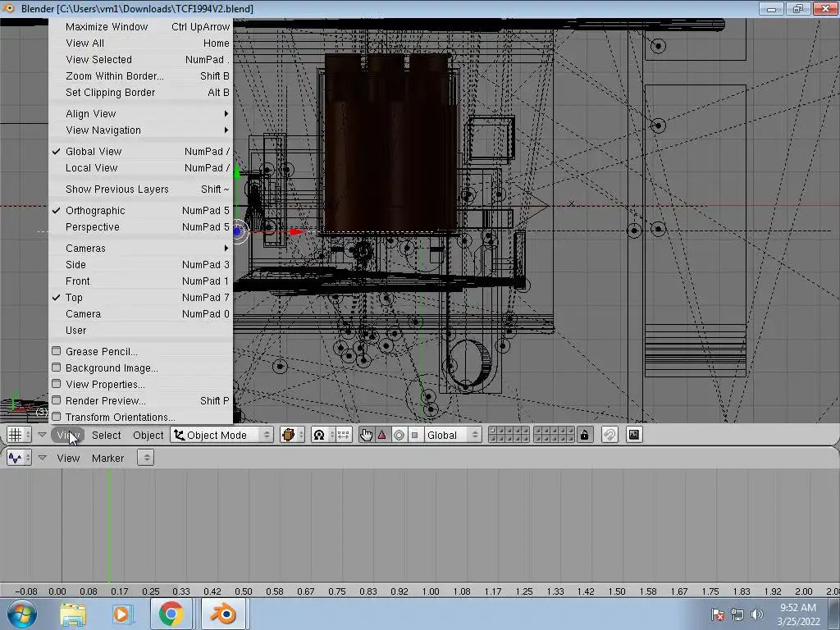The image size is (840, 630).
Task: Select Orthographic view option
Action: 140,211
